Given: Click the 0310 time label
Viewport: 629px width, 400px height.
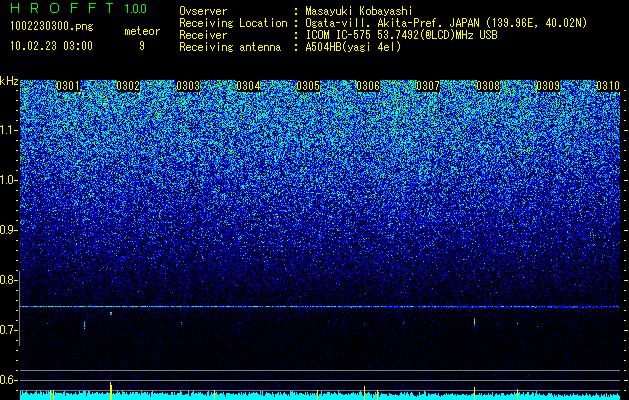Looking at the screenshot, I should [608, 86].
